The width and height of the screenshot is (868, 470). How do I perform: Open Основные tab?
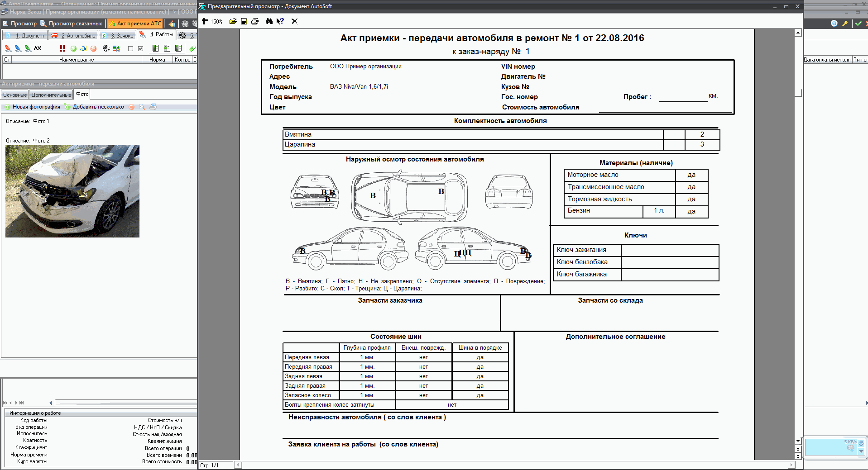click(15, 95)
